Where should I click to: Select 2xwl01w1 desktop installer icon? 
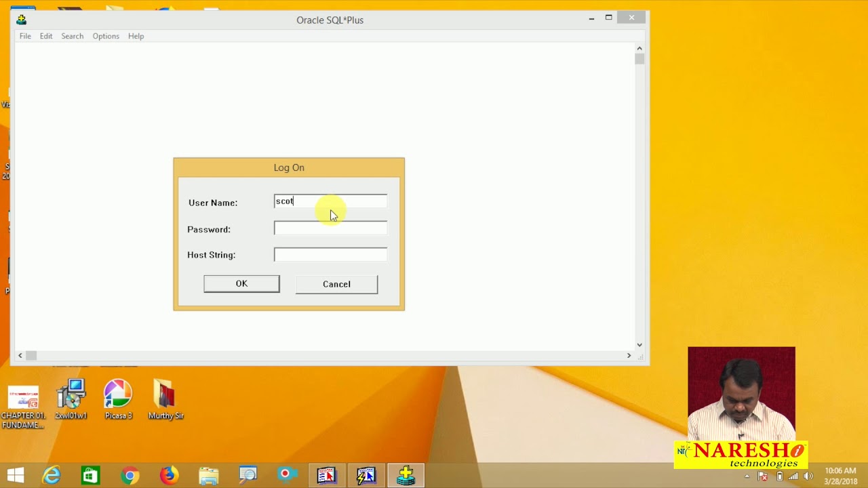pyautogui.click(x=71, y=400)
